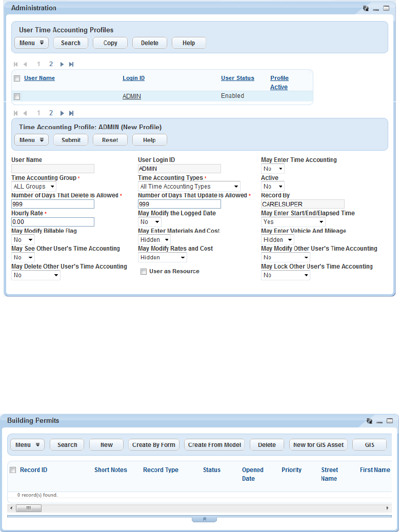
Task: Open the Active dropdown
Action: [273, 186]
